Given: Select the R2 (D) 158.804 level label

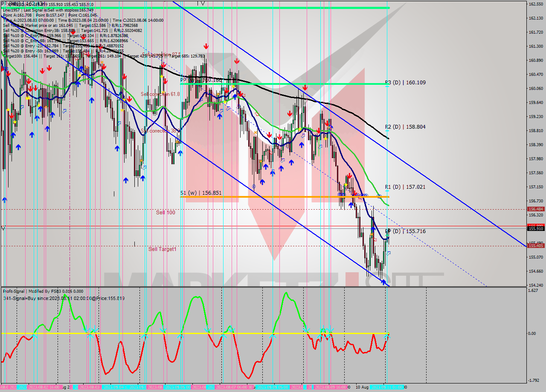Looking at the screenshot, I should (x=405, y=127).
